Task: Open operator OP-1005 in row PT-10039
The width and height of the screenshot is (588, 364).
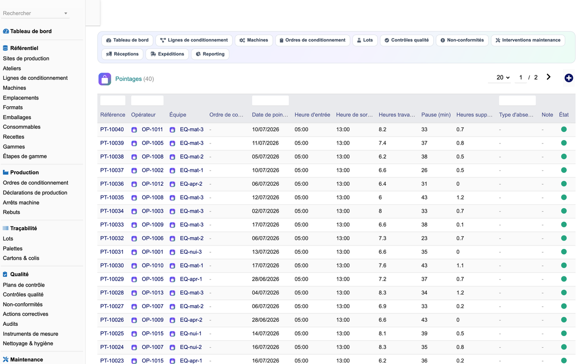Action: [x=153, y=143]
